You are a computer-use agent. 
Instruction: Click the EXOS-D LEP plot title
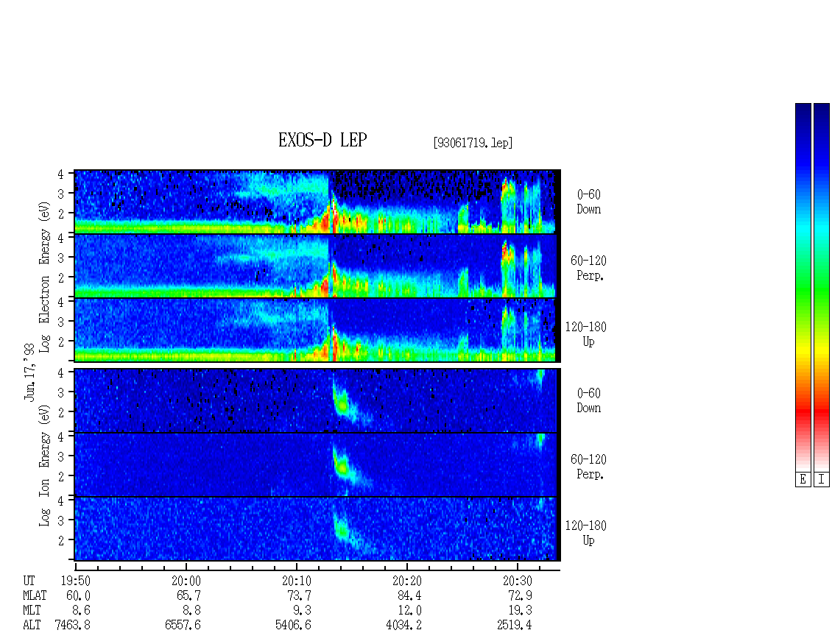[x=322, y=140]
